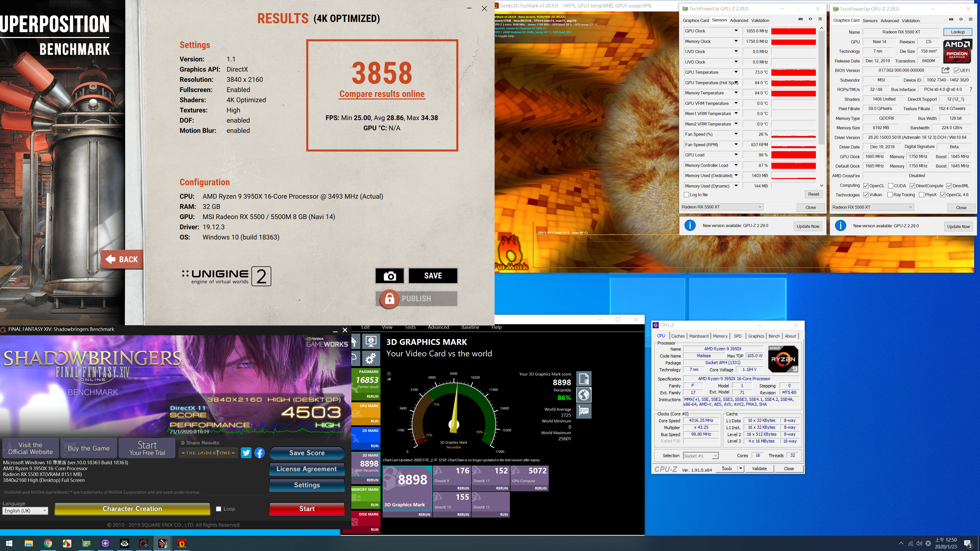Click refresh icon in GPU-Z Graphics Card window
The image size is (980, 551).
click(x=961, y=19)
